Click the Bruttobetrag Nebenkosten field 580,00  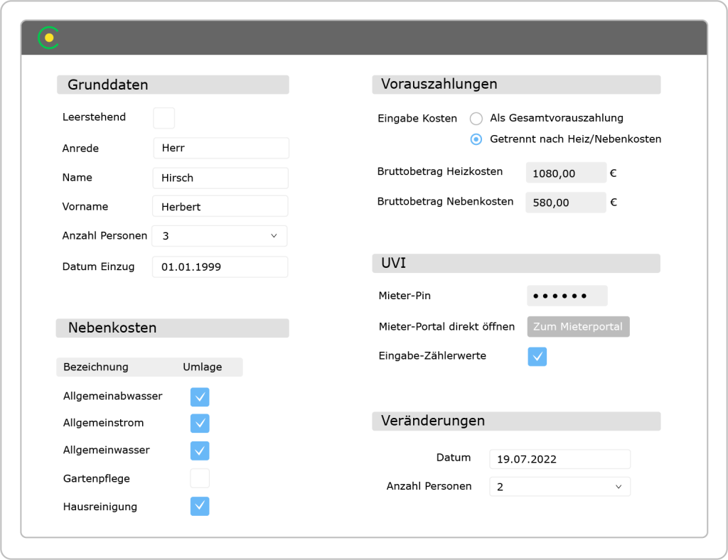pyautogui.click(x=565, y=203)
